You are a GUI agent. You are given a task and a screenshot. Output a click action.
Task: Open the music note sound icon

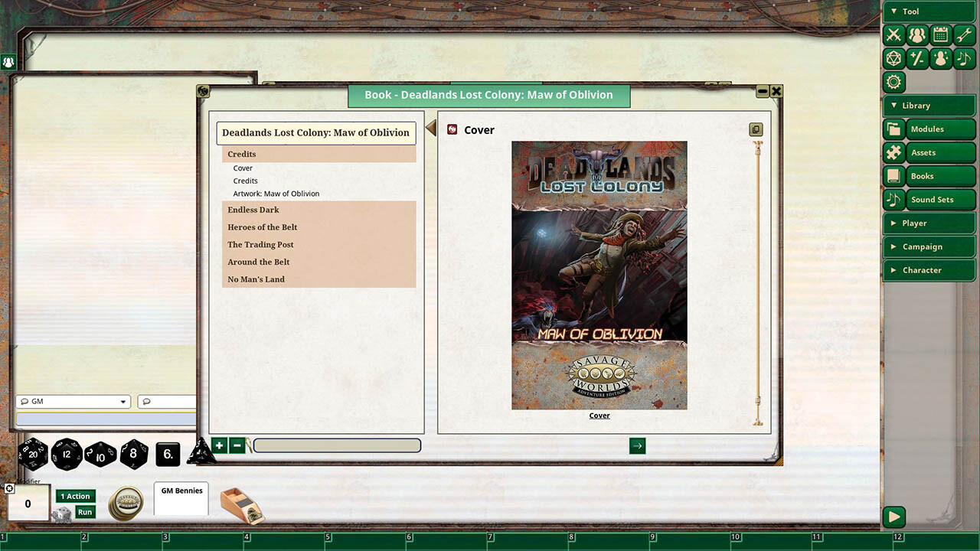pyautogui.click(x=964, y=58)
